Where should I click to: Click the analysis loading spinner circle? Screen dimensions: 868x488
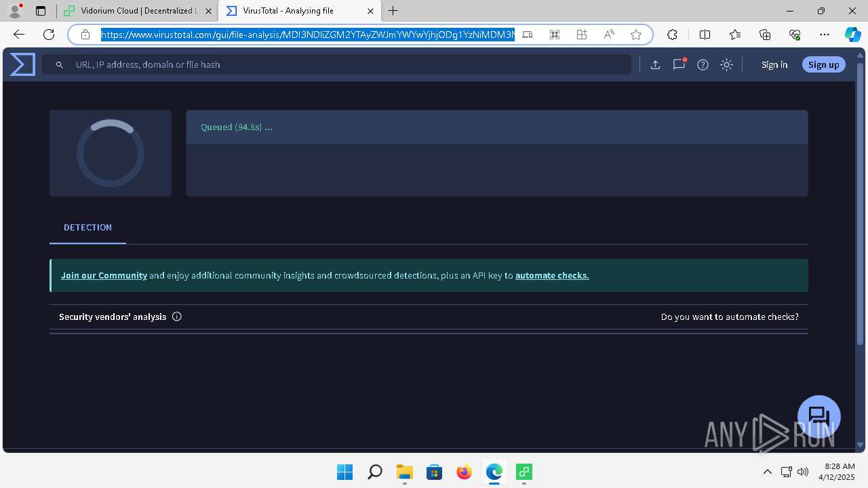pyautogui.click(x=111, y=153)
